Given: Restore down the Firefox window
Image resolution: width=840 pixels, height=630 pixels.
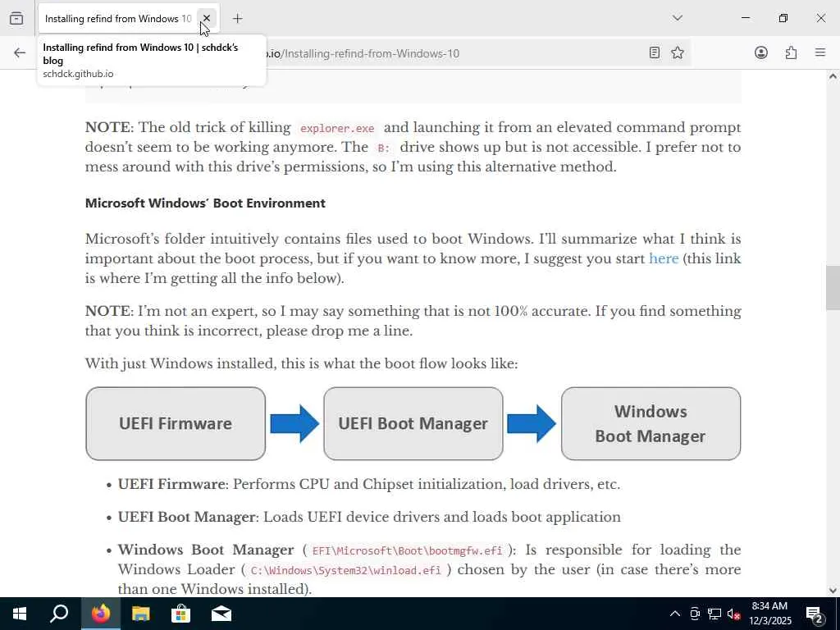Looking at the screenshot, I should pyautogui.click(x=783, y=18).
